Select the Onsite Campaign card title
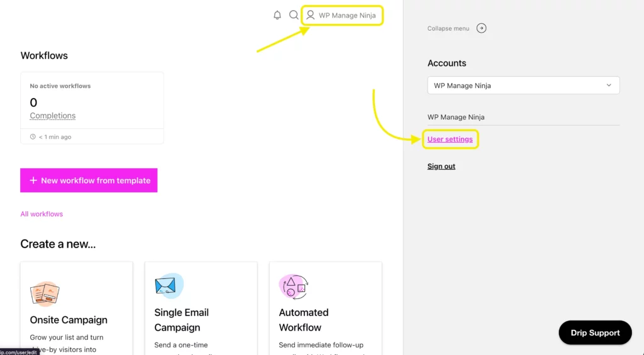Viewport: 644px width, 355px height. pyautogui.click(x=69, y=320)
